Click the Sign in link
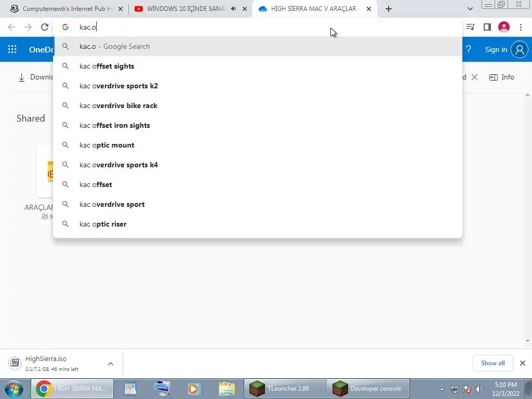This screenshot has width=532, height=399. point(496,49)
